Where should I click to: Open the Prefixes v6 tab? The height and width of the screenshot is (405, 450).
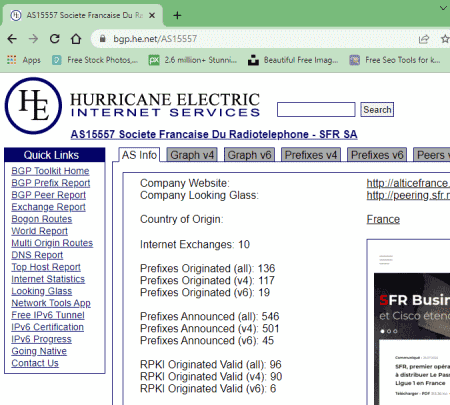377,155
